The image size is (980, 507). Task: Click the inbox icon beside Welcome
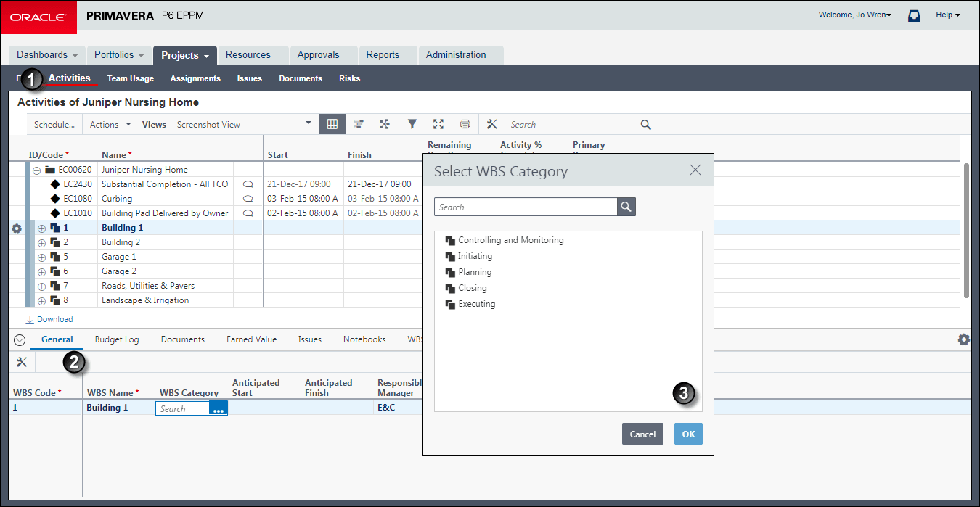pyautogui.click(x=915, y=15)
